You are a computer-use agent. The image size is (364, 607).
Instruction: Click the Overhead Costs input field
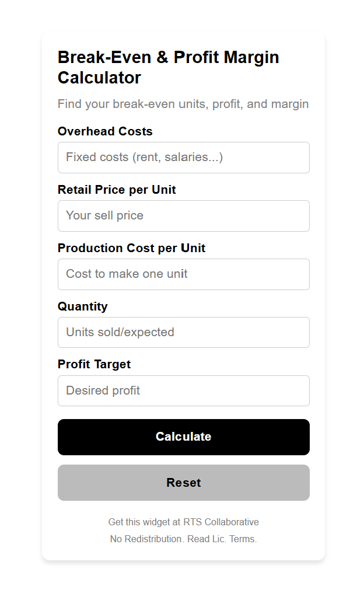pos(183,157)
